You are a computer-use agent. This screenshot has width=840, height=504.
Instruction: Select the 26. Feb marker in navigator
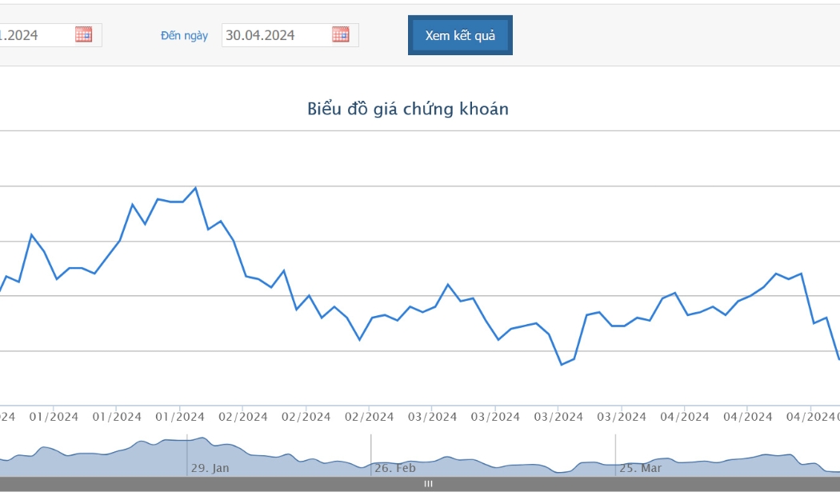point(395,468)
